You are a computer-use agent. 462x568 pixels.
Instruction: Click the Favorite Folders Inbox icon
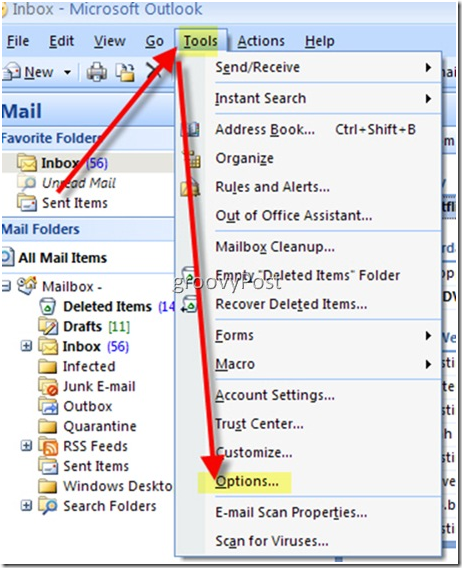pyautogui.click(x=27, y=163)
